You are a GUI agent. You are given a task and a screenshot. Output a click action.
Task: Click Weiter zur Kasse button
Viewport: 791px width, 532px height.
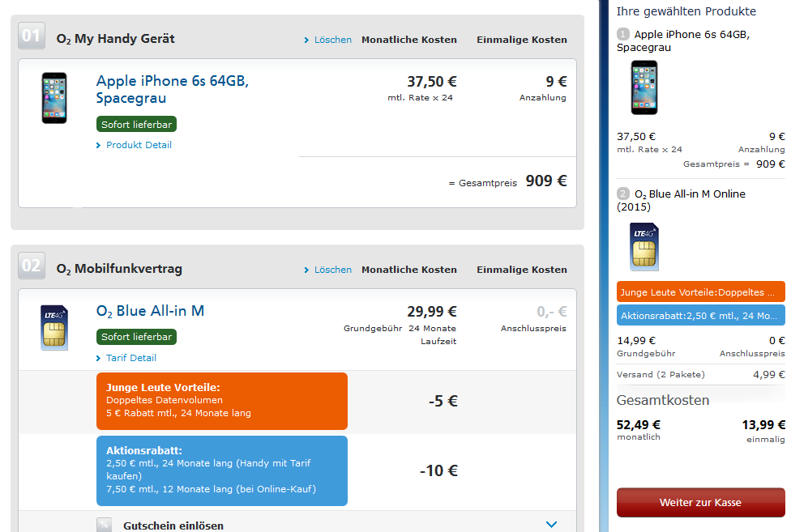[701, 502]
